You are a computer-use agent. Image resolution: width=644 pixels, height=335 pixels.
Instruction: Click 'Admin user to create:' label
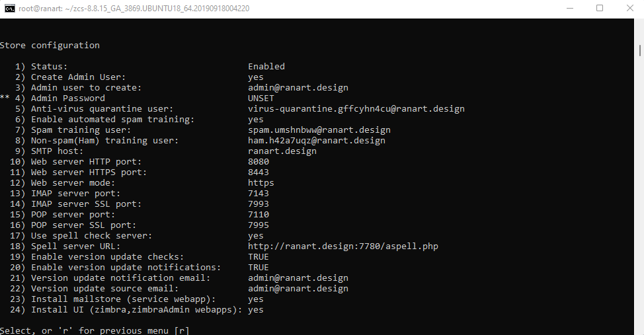[86, 88]
